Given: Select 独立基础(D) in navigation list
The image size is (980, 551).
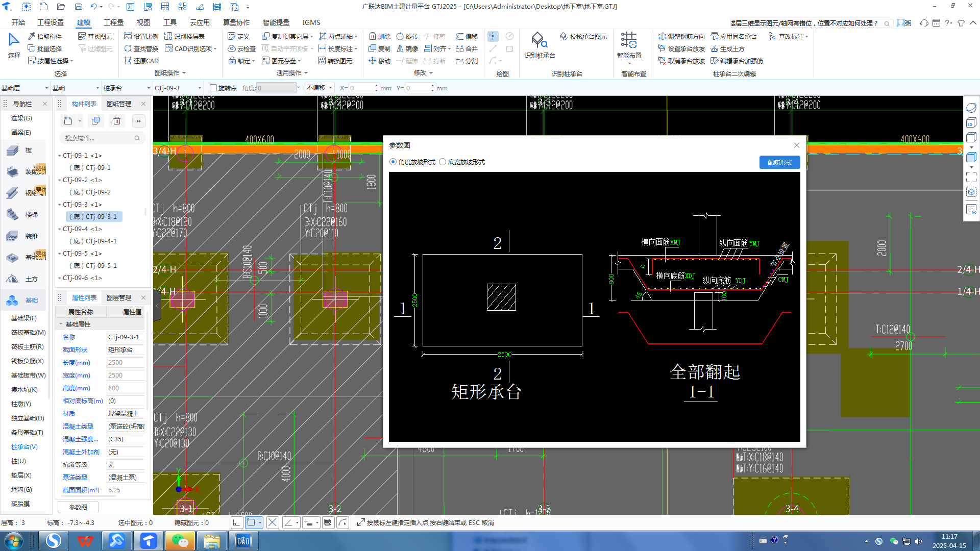Looking at the screenshot, I should 28,418.
